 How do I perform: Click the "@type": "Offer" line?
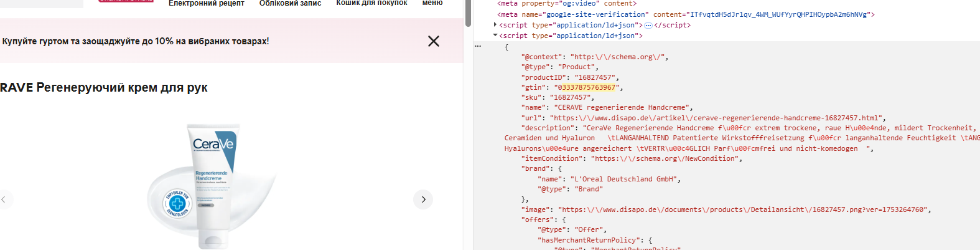572,229
